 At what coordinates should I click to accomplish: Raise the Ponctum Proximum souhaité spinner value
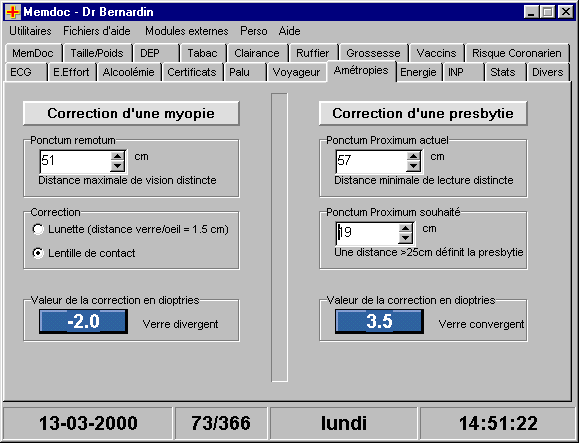(405, 228)
